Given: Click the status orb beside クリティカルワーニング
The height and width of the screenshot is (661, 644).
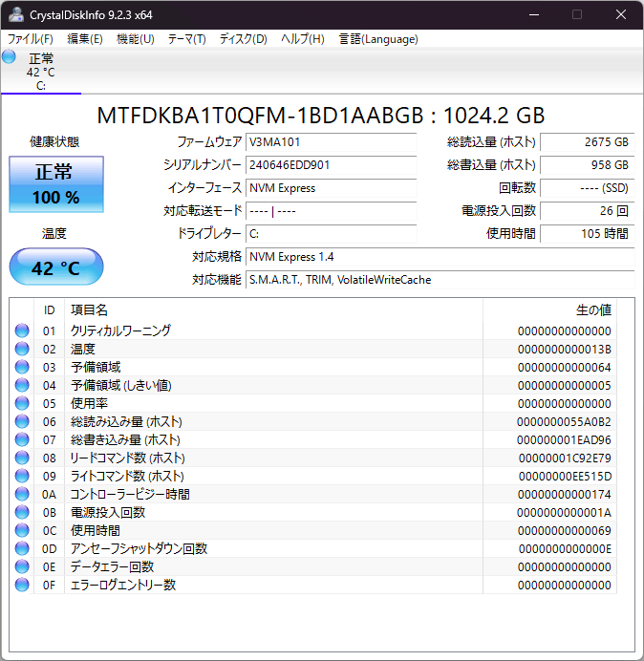Looking at the screenshot, I should pyautogui.click(x=22, y=330).
